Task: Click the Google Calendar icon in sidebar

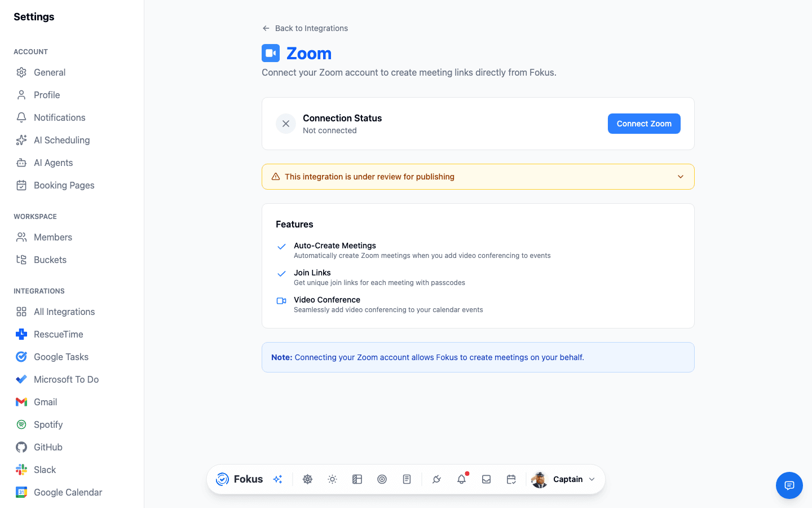Action: pyautogui.click(x=21, y=492)
